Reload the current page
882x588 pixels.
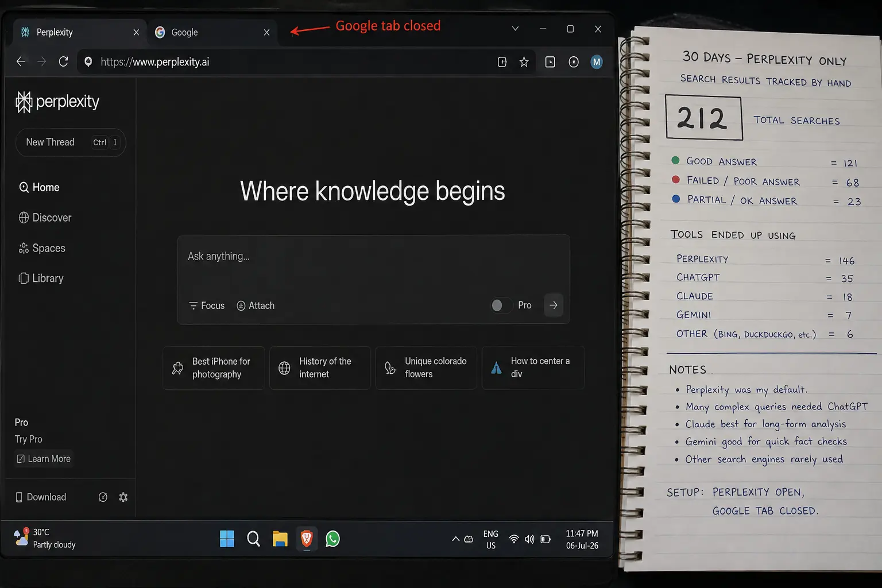pos(63,61)
